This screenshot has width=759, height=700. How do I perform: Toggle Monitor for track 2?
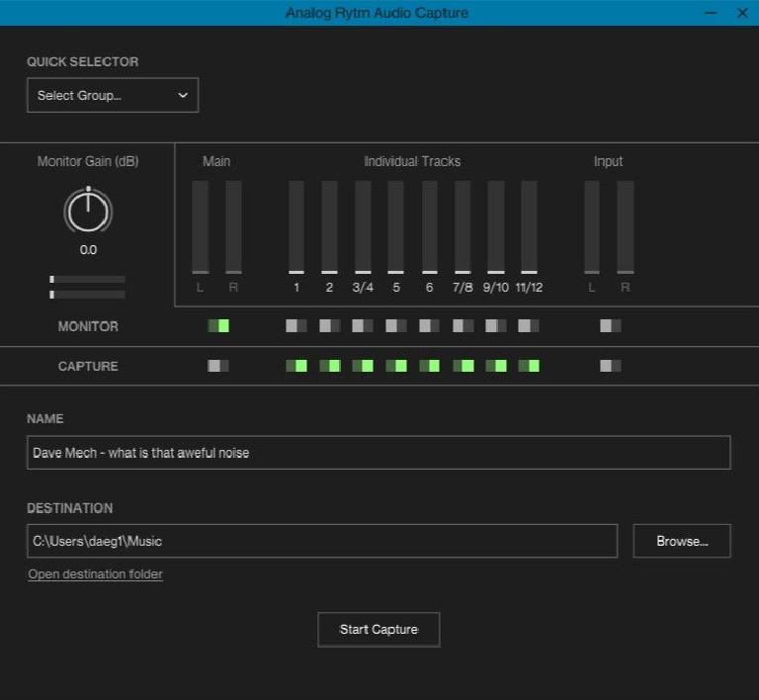coord(330,326)
